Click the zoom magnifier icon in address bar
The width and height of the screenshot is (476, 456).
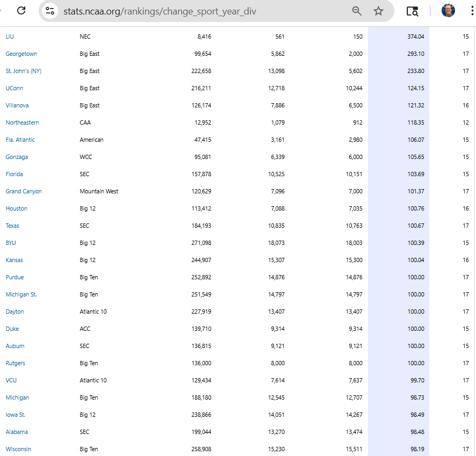click(x=357, y=11)
